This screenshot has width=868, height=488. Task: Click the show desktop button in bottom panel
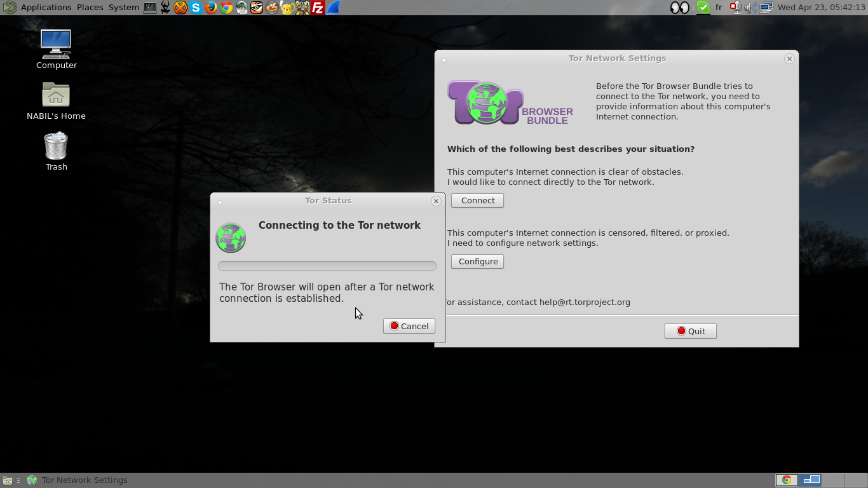coord(8,480)
